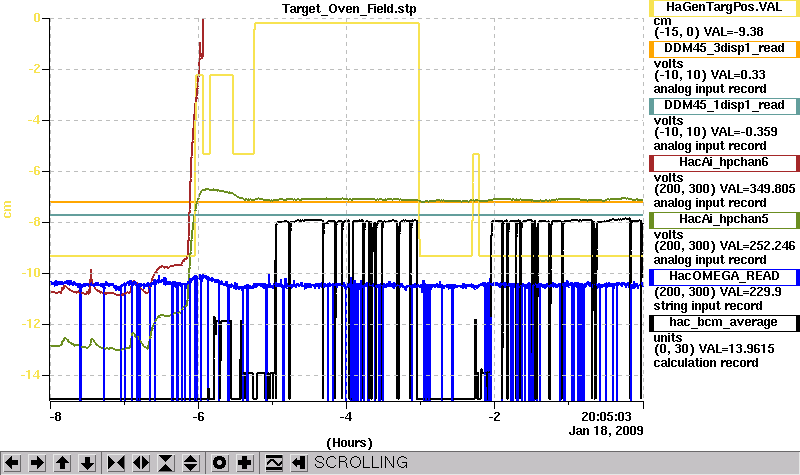Click the 'calculation record' label
The image size is (800, 475).
[706, 363]
